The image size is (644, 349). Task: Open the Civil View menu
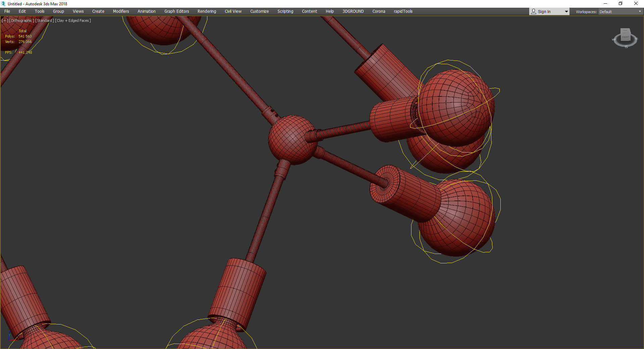point(233,11)
